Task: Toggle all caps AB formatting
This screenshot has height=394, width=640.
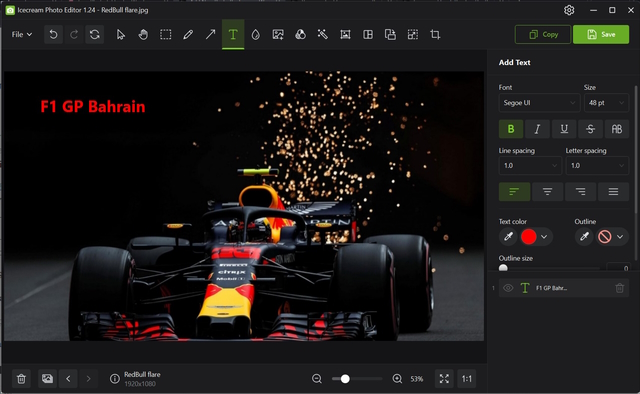Action: click(617, 129)
